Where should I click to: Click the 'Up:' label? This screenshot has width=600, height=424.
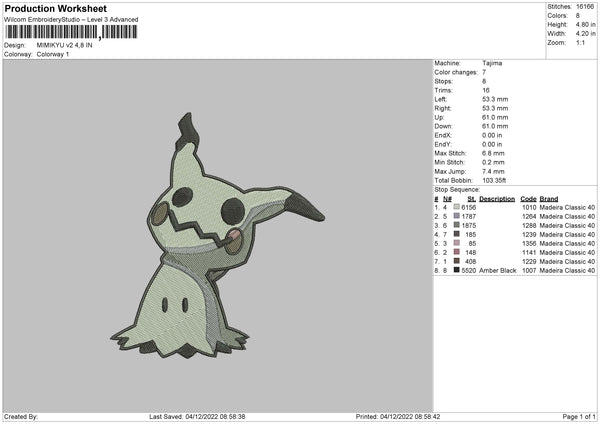pyautogui.click(x=439, y=117)
